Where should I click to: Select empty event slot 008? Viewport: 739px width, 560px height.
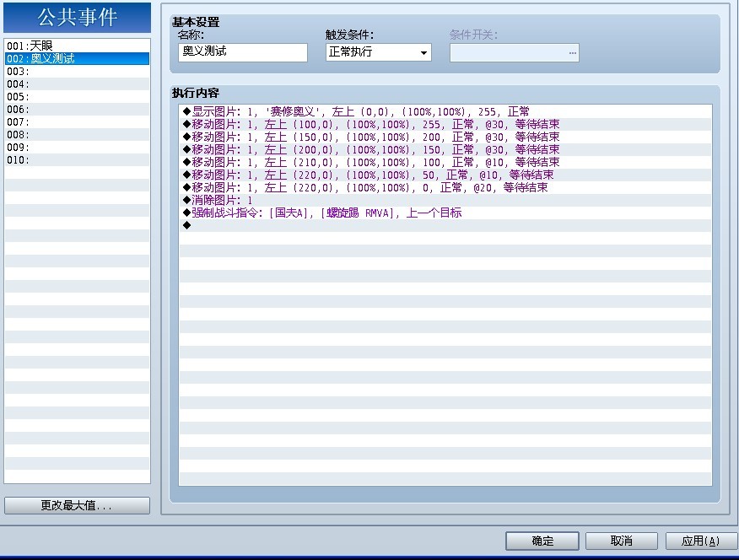coord(77,135)
